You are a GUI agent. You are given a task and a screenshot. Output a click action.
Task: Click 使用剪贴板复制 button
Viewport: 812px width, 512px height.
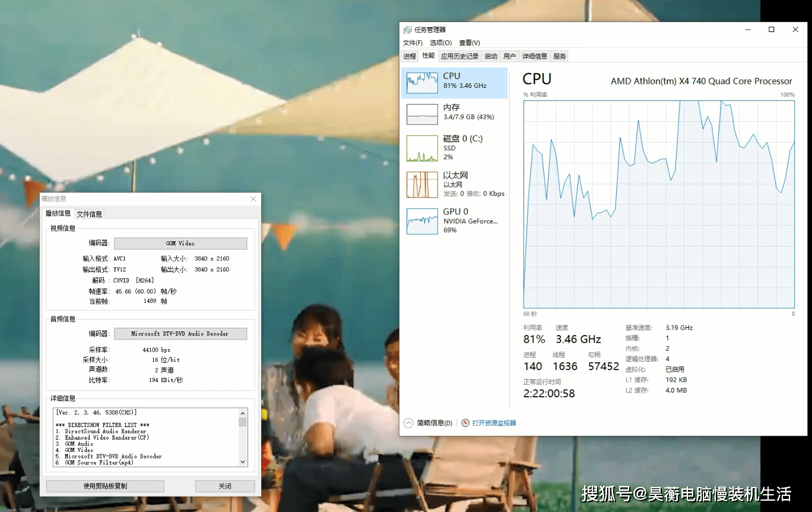tap(105, 486)
